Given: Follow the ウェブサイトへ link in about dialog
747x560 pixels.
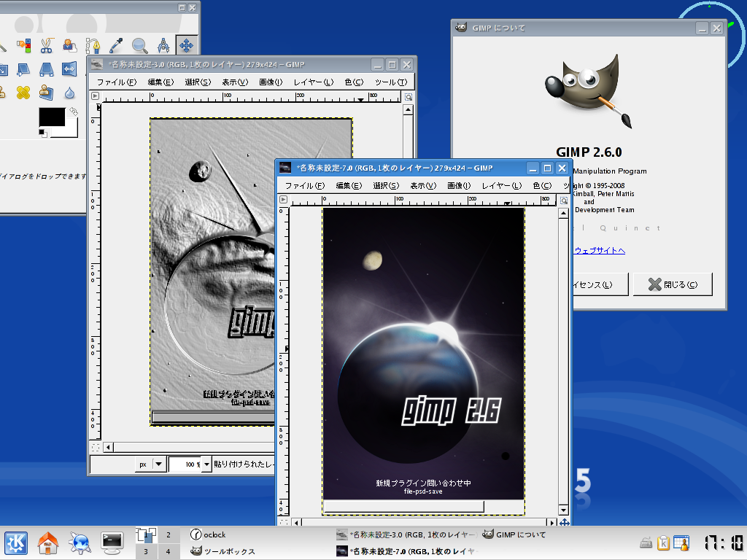Looking at the screenshot, I should pyautogui.click(x=600, y=251).
